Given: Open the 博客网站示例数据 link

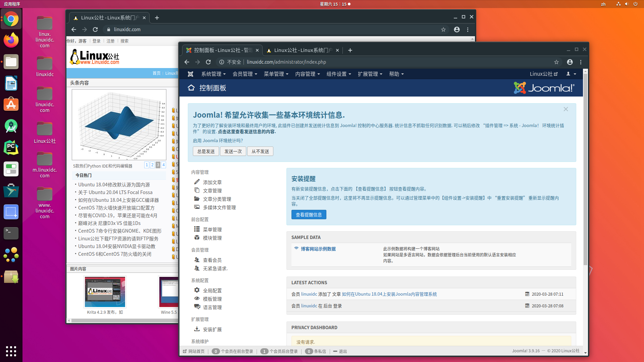Looking at the screenshot, I should click(318, 249).
